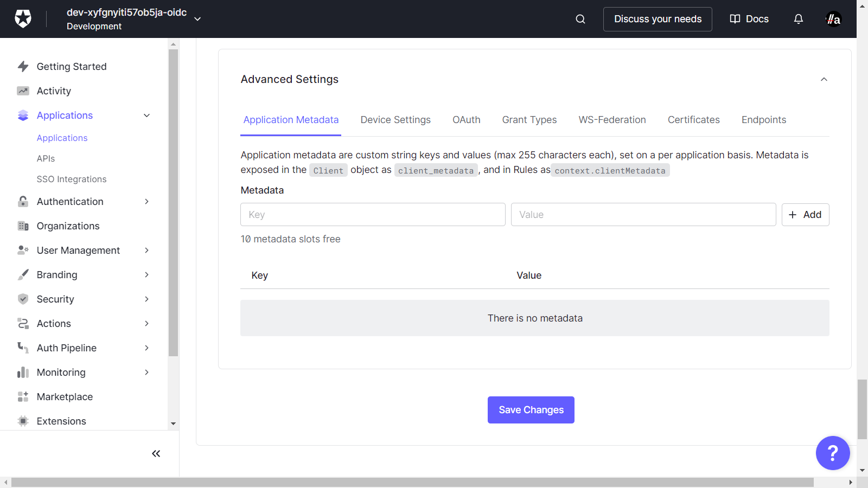Screen dimensions: 868x488
Task: Click the Auth0 shield logo
Action: pos(23,19)
